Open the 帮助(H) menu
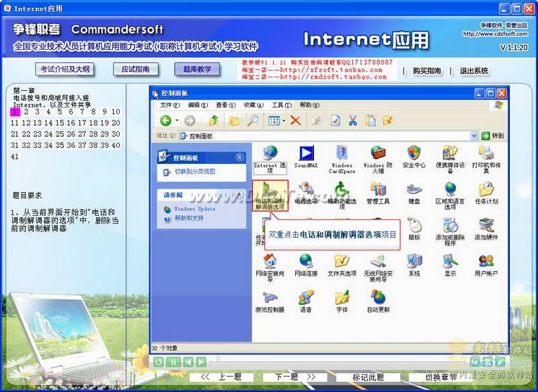This screenshot has height=392, width=538. (x=309, y=105)
